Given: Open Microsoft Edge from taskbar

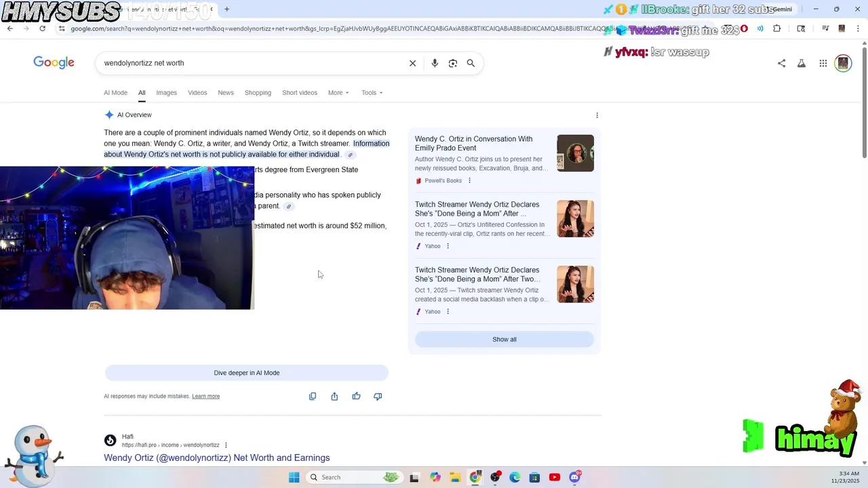Looking at the screenshot, I should pyautogui.click(x=515, y=477).
